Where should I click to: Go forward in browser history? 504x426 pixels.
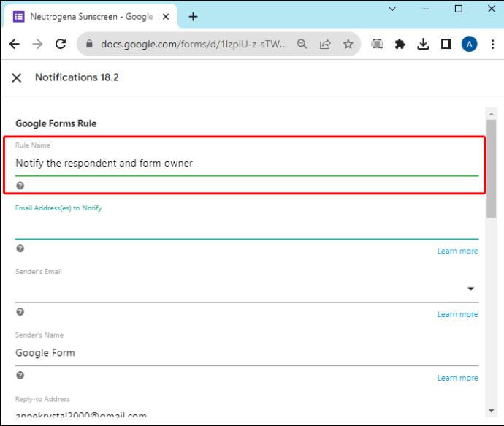click(37, 44)
